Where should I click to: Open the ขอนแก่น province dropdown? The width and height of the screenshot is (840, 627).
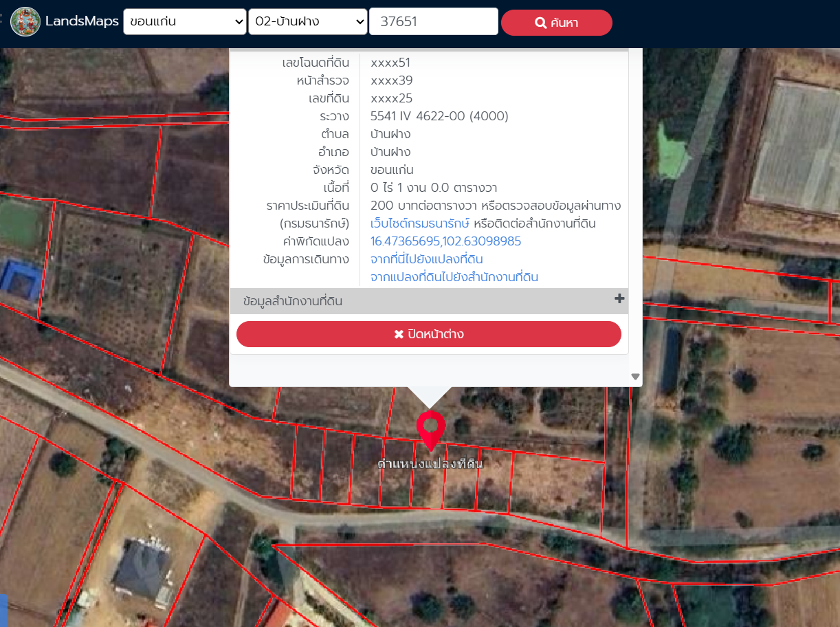pyautogui.click(x=184, y=22)
